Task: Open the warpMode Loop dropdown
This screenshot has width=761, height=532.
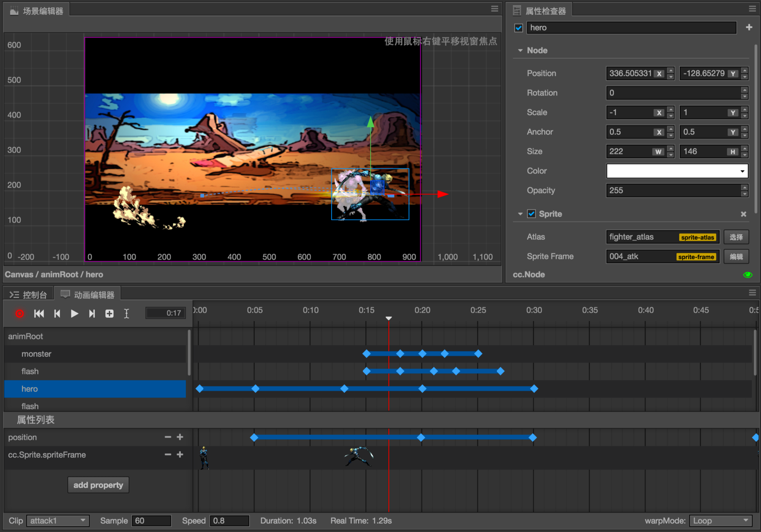Action: [x=721, y=521]
